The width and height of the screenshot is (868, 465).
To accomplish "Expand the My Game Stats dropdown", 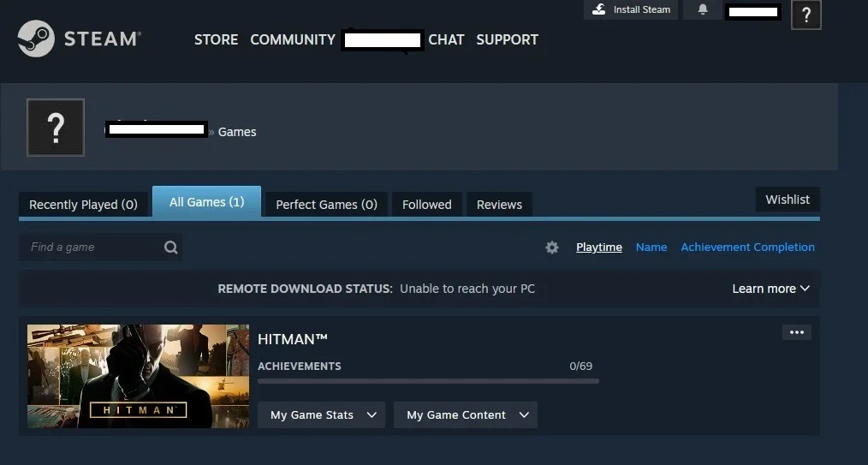I will [x=321, y=415].
